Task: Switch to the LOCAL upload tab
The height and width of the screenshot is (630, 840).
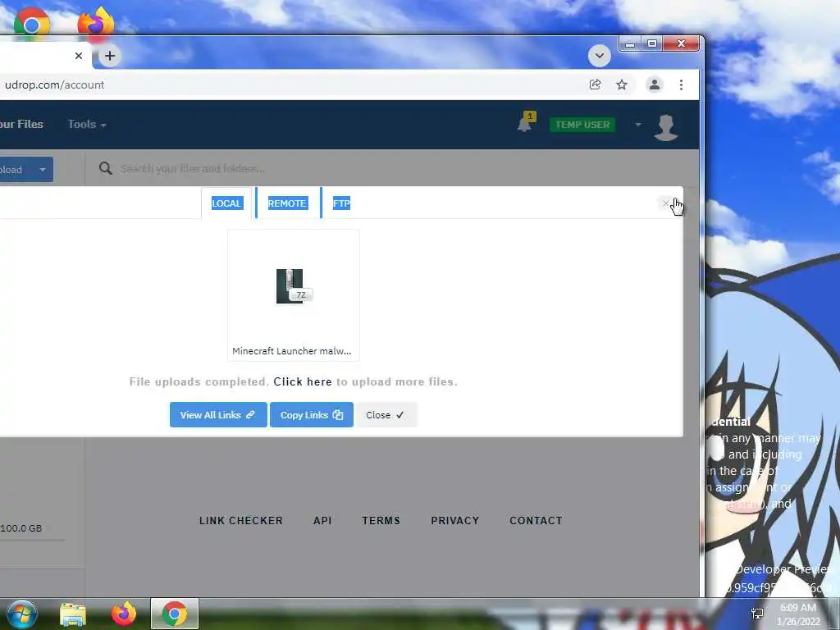Action: click(x=226, y=203)
